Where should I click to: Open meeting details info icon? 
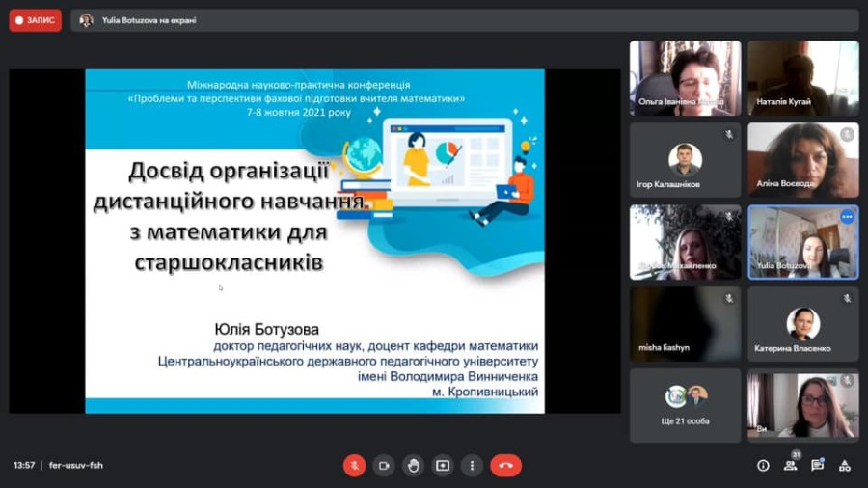[x=763, y=466]
